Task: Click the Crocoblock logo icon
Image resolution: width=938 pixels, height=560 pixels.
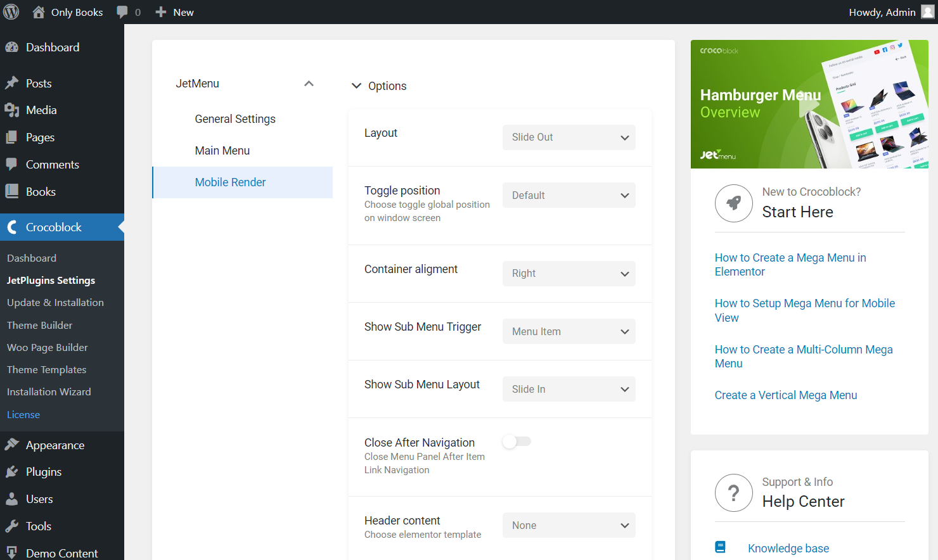Action: pos(11,227)
